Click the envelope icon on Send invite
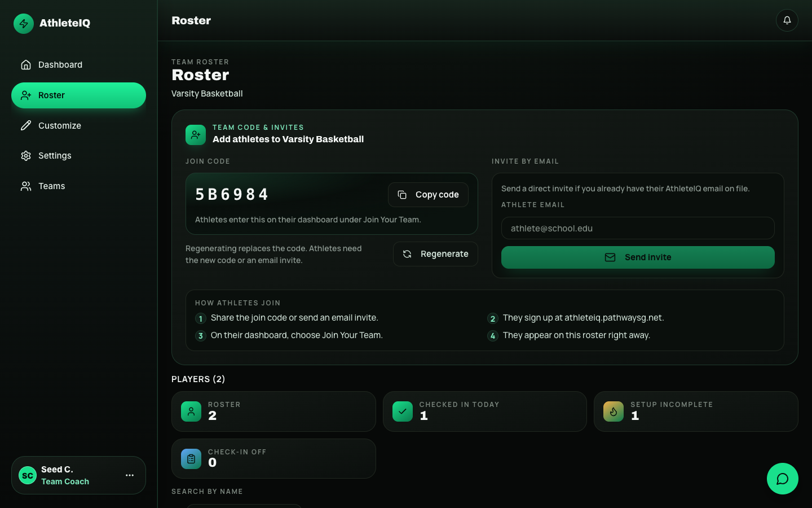Screen dimensions: 812x508 tap(610, 257)
